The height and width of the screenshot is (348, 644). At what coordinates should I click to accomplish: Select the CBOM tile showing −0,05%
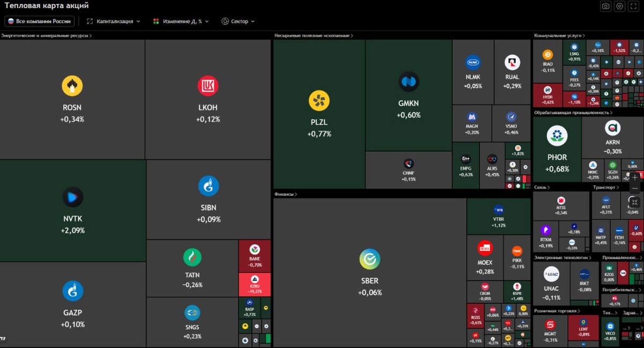point(485,291)
